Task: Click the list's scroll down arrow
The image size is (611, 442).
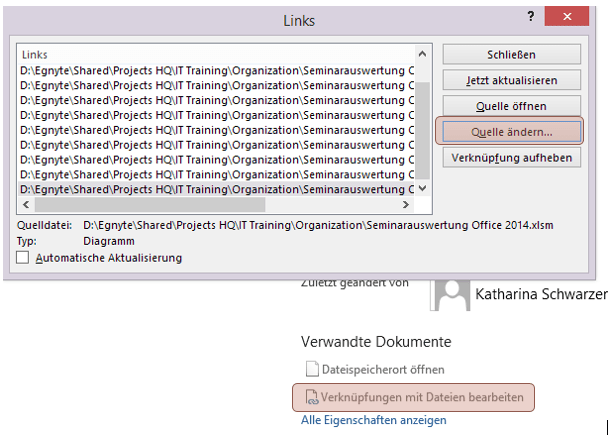Action: 422,188
